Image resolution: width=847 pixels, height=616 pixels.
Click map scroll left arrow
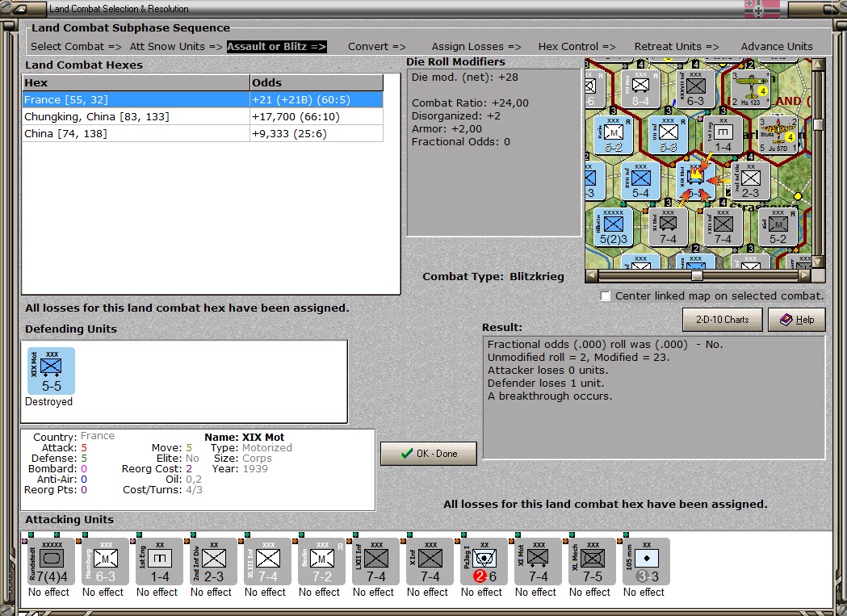(592, 275)
